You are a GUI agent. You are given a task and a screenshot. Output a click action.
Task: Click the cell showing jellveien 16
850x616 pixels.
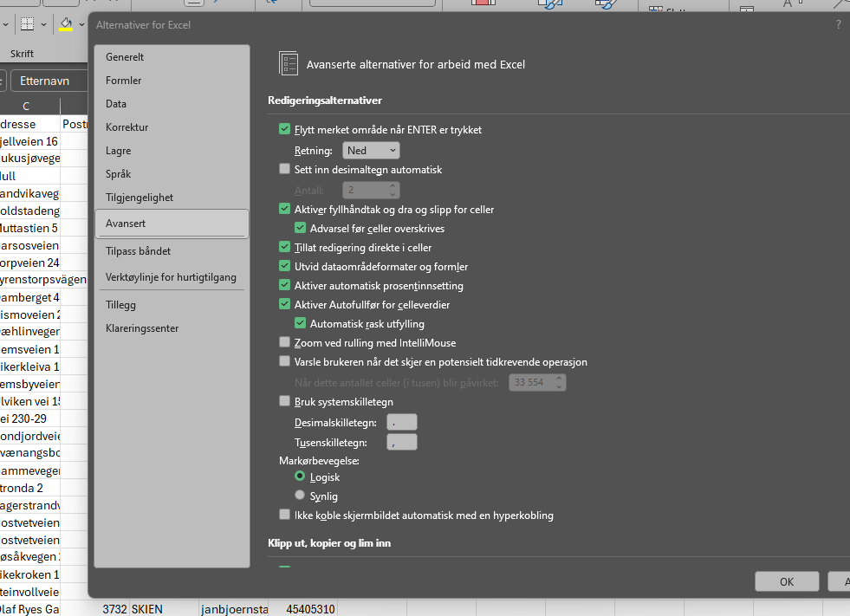29,141
